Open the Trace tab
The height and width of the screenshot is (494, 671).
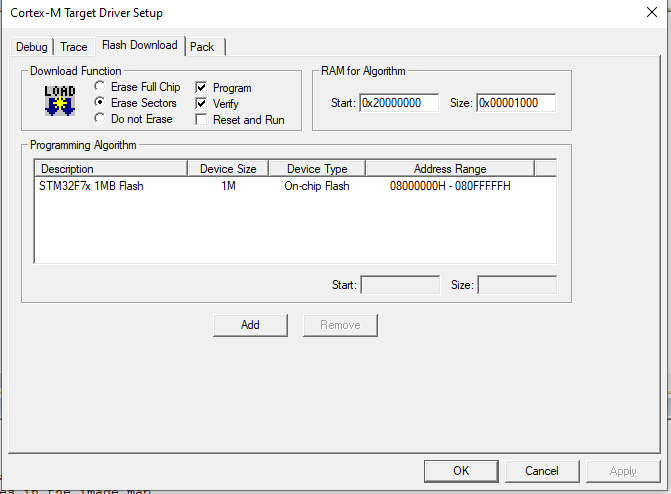coord(74,47)
